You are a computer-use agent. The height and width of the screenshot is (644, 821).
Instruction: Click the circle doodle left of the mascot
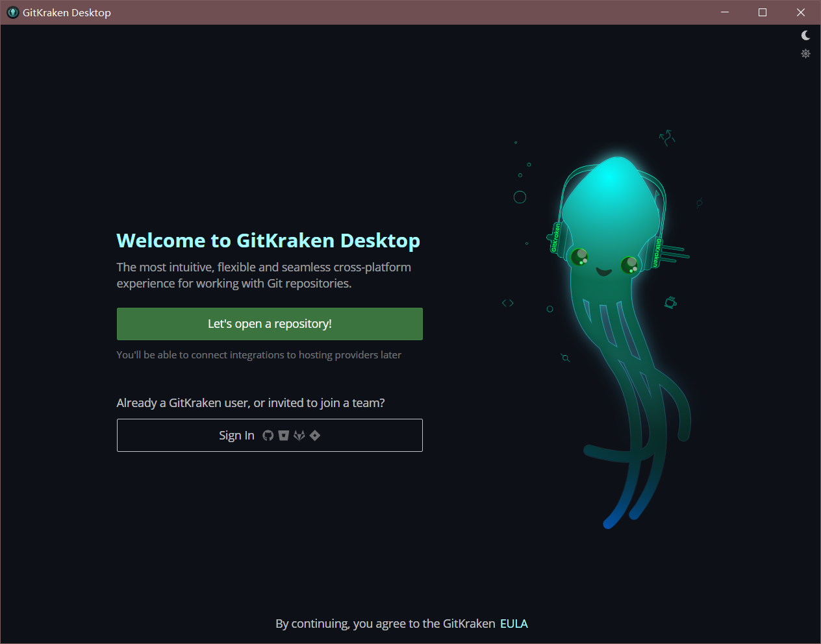(520, 197)
